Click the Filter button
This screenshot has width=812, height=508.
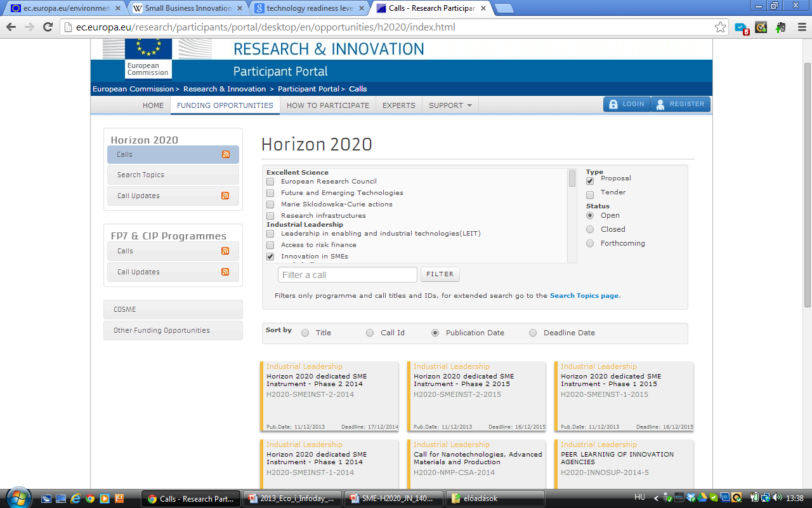(x=440, y=274)
